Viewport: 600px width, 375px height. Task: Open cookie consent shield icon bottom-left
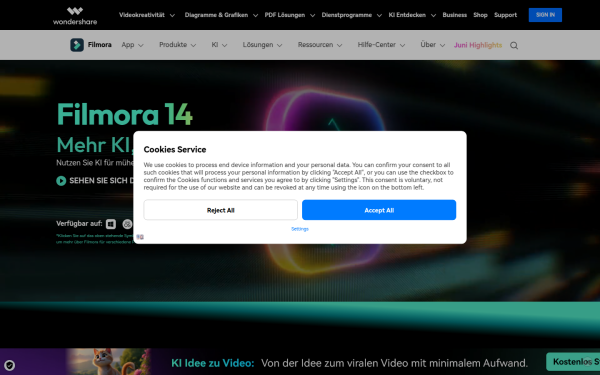[10, 365]
